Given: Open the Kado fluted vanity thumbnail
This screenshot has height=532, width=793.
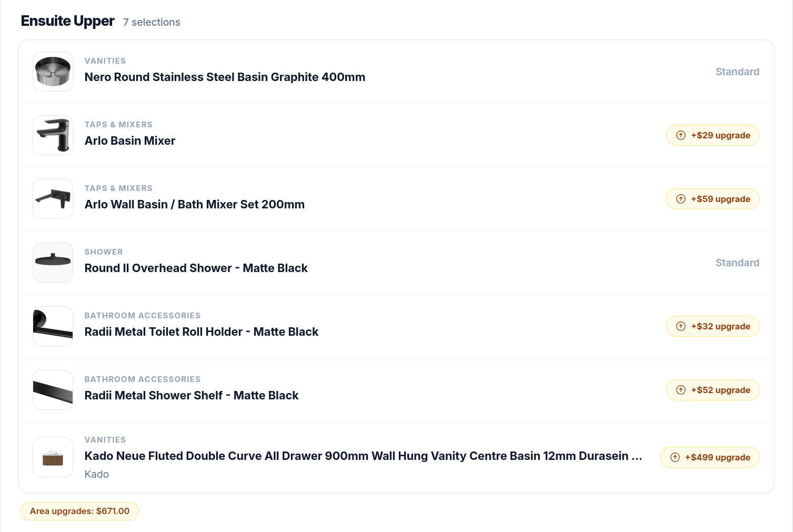Looking at the screenshot, I should click(53, 457).
